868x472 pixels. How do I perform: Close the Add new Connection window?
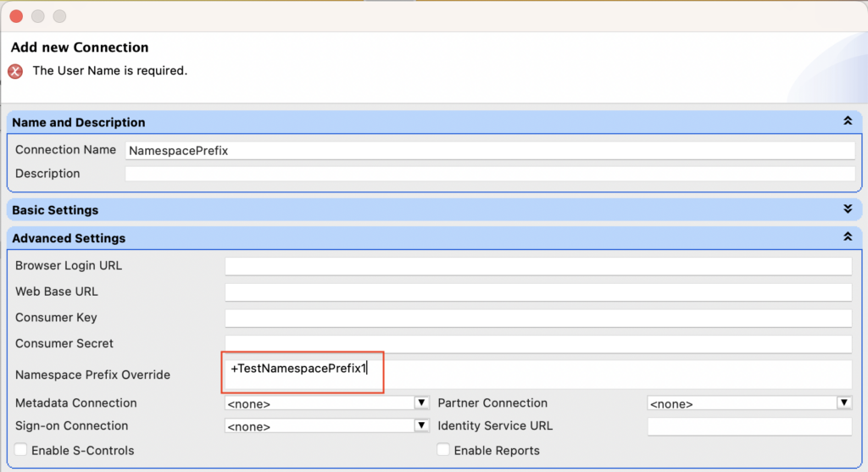tap(16, 16)
